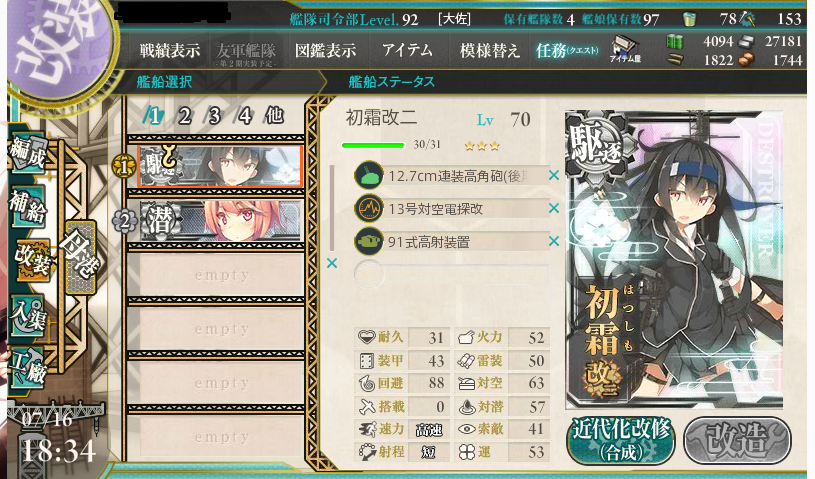
Task: Open the 編成 fleet composition sidebar icon
Action: (29, 154)
